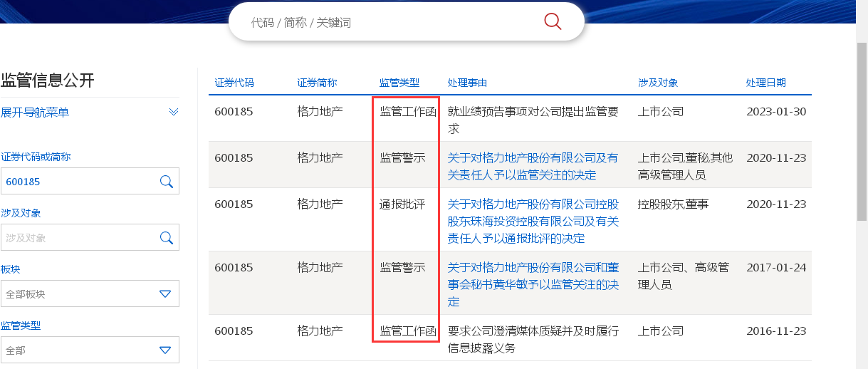The width and height of the screenshot is (868, 369).
Task: Sort by 证券代码 column header
Action: tap(234, 83)
